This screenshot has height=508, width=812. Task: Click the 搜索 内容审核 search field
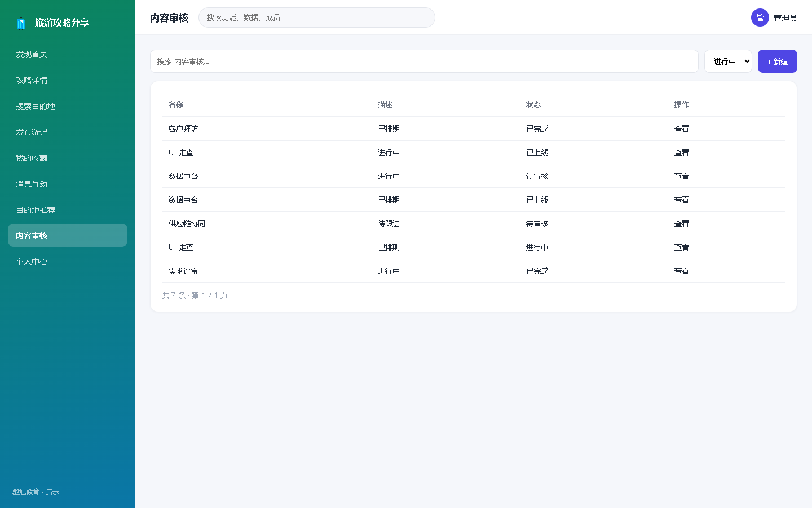click(424, 62)
